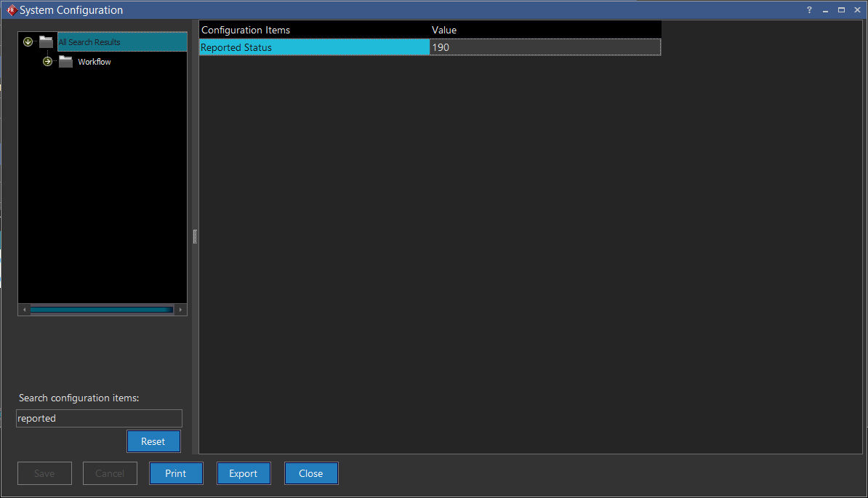The width and height of the screenshot is (868, 498).
Task: Focus the search configuration items field
Action: coord(99,419)
